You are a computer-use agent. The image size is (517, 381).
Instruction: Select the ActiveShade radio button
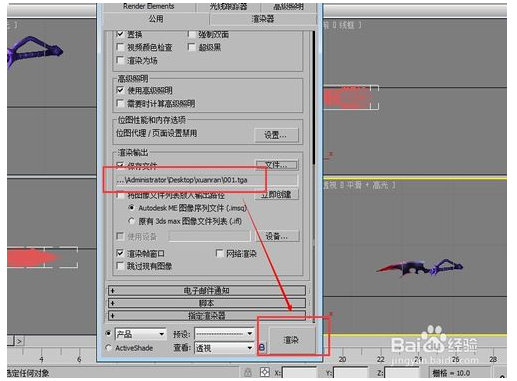pyautogui.click(x=108, y=348)
